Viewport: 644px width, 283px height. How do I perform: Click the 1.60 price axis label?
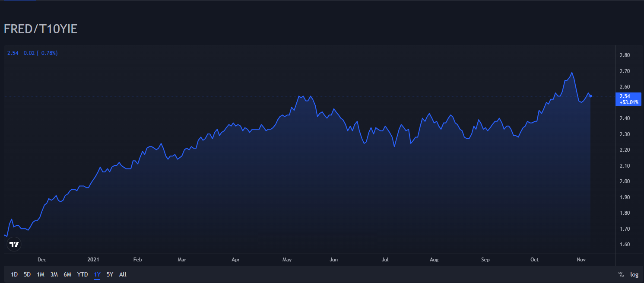(625, 245)
